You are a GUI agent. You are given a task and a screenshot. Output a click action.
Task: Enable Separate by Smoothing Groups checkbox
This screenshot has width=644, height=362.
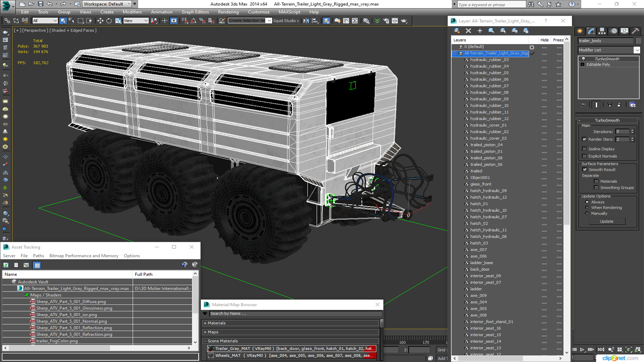[596, 188]
